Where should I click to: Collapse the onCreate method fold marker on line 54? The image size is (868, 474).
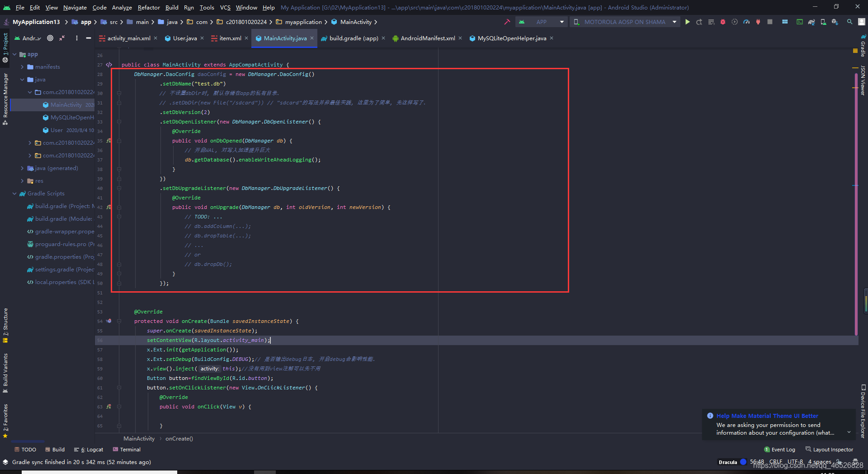(119, 321)
